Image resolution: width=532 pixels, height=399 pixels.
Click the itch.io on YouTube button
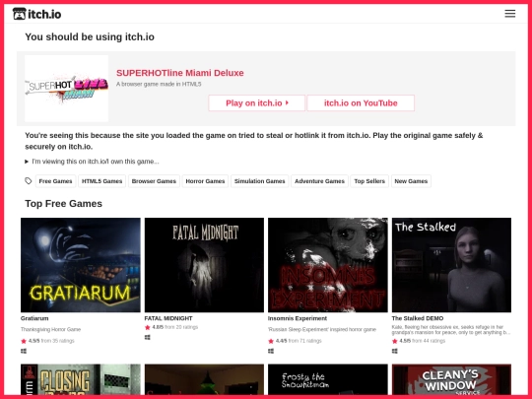(x=361, y=102)
